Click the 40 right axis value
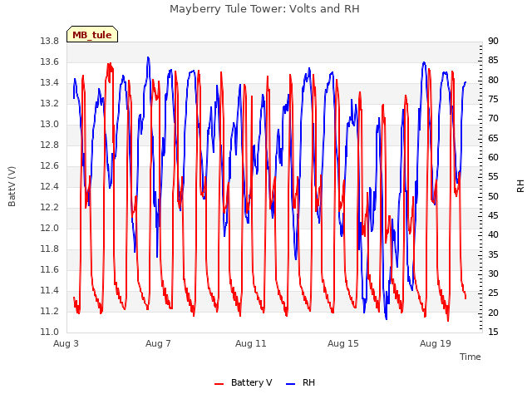 [x=493, y=235]
